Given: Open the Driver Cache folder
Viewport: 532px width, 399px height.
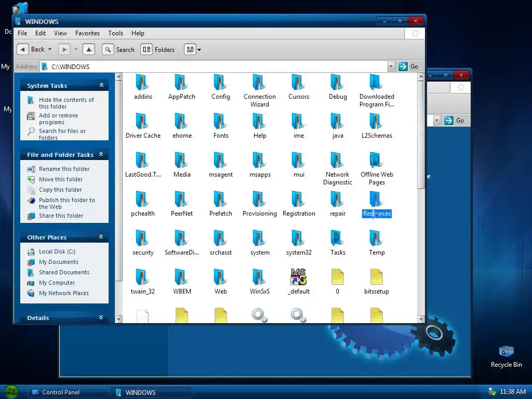Looking at the screenshot, I should click(143, 126).
